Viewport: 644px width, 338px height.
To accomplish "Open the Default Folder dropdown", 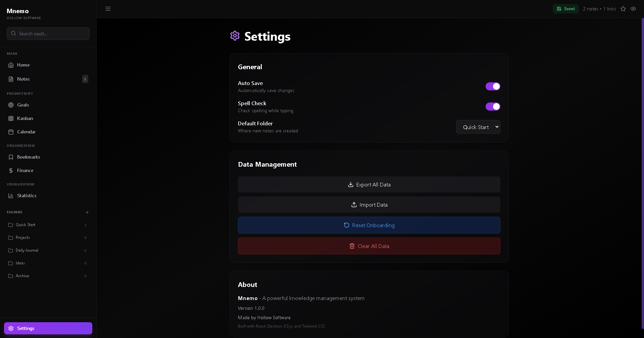I will [x=478, y=127].
